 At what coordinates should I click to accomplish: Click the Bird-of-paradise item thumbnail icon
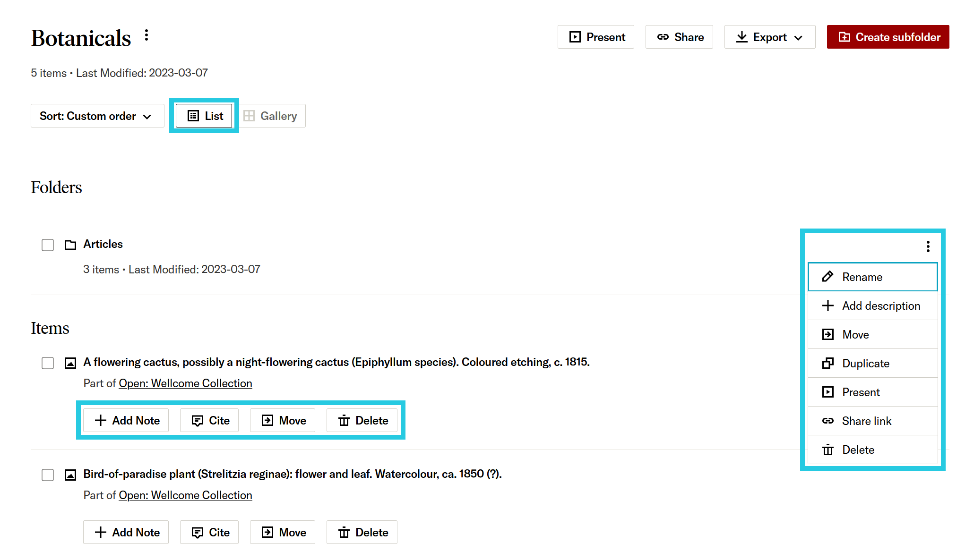tap(70, 475)
